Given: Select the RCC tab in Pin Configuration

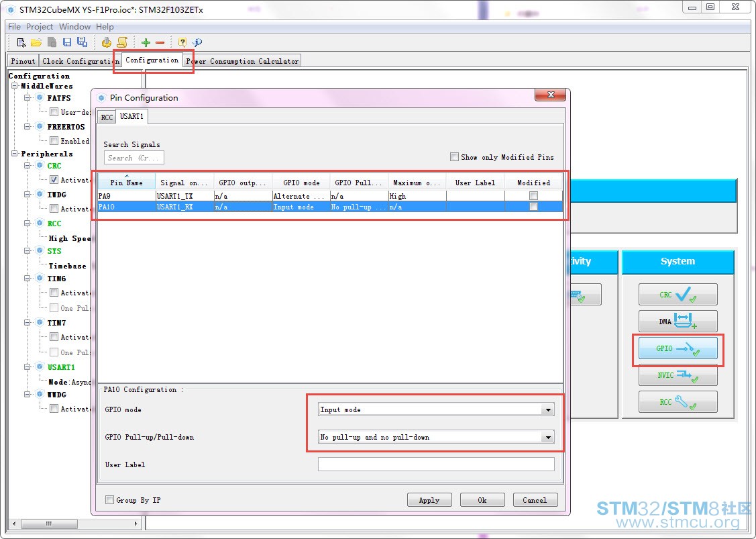Looking at the screenshot, I should coord(107,117).
